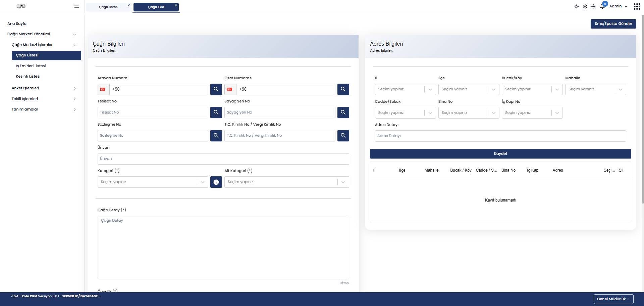Click the Sil column header
The width and height of the screenshot is (644, 306).
coord(621,171)
